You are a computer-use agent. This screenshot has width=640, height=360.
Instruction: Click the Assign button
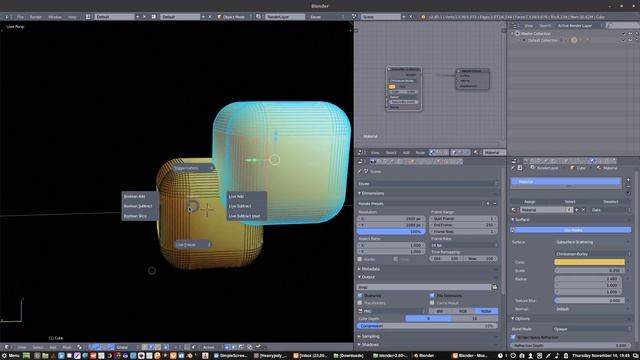pos(529,202)
